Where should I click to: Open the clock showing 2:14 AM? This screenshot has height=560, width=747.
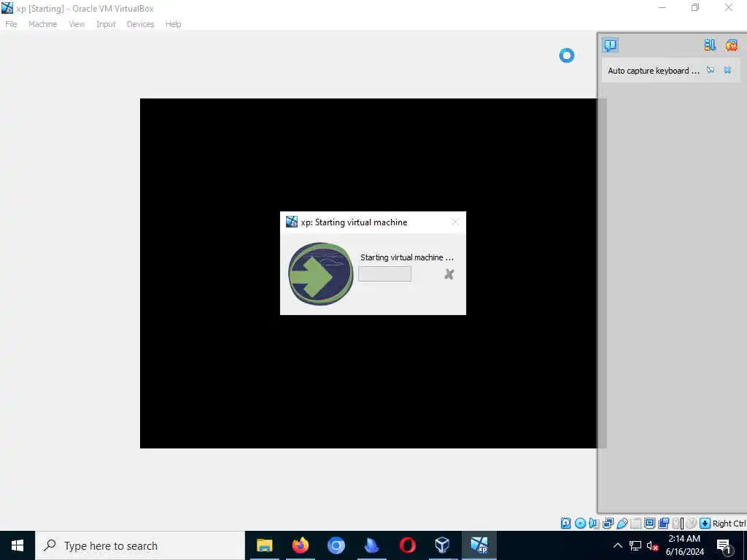tap(684, 545)
